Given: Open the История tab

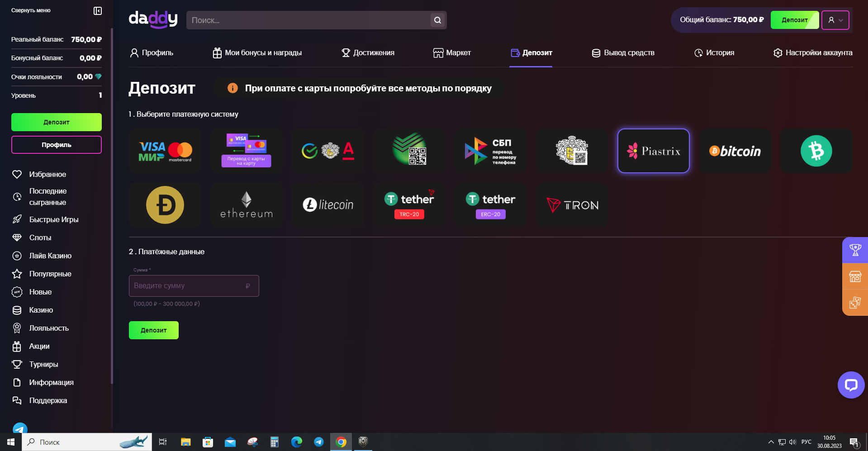Looking at the screenshot, I should pos(714,53).
